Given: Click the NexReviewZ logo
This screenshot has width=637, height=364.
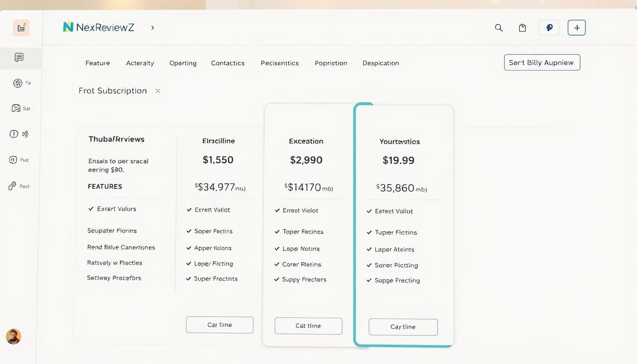Looking at the screenshot, I should point(99,27).
